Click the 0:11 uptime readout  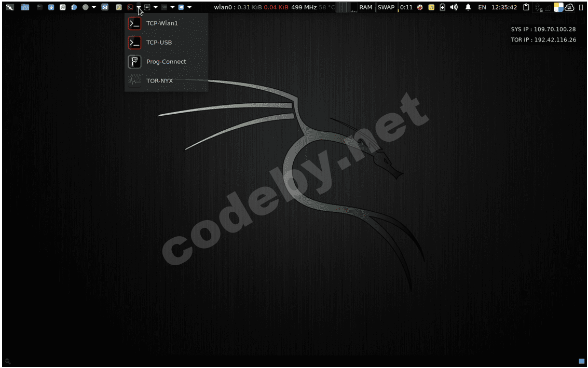(x=406, y=7)
